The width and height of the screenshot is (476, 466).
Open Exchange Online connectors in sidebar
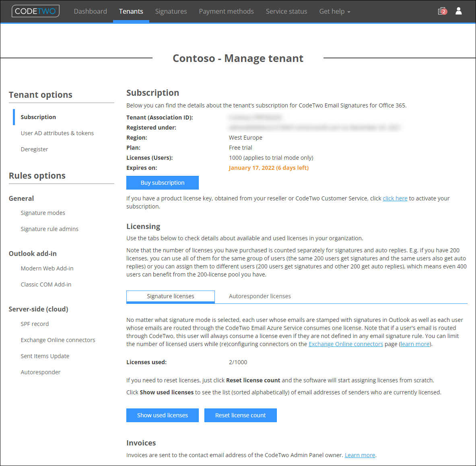pyautogui.click(x=58, y=340)
